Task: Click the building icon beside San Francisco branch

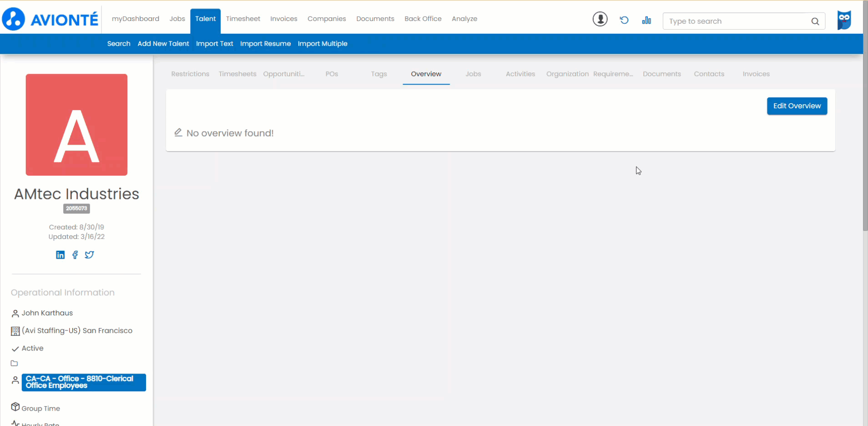Action: point(15,331)
